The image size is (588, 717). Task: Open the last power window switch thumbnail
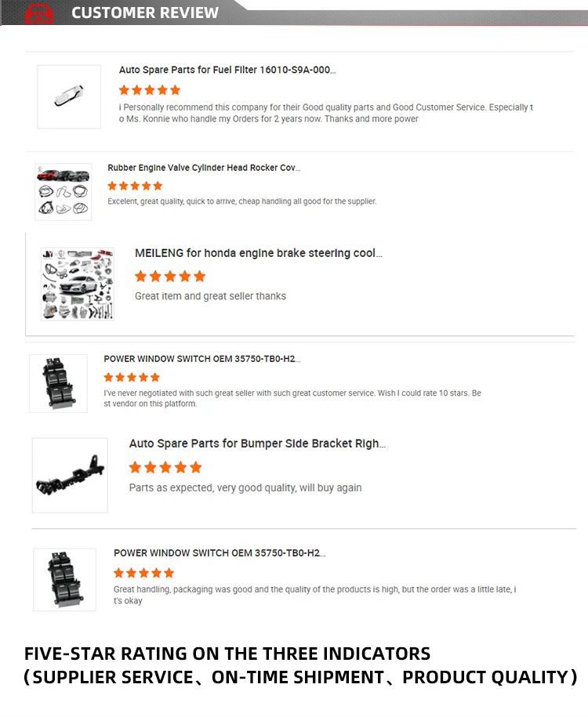click(64, 579)
